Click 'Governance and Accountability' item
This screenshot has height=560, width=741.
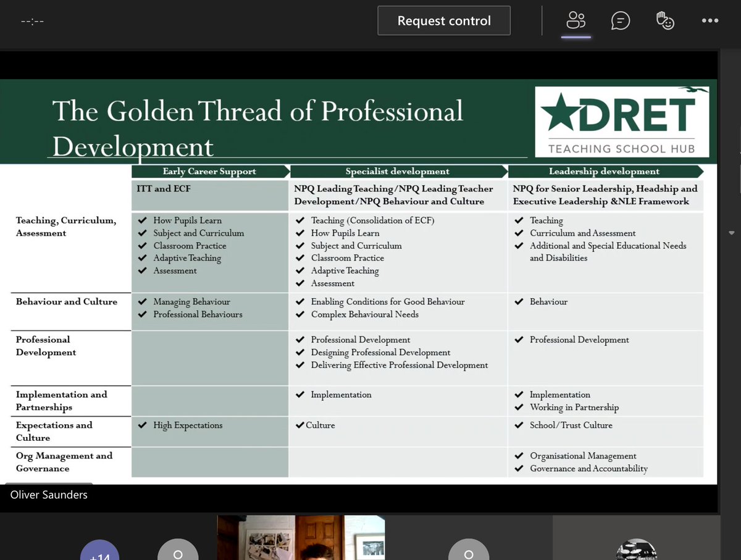point(588,469)
